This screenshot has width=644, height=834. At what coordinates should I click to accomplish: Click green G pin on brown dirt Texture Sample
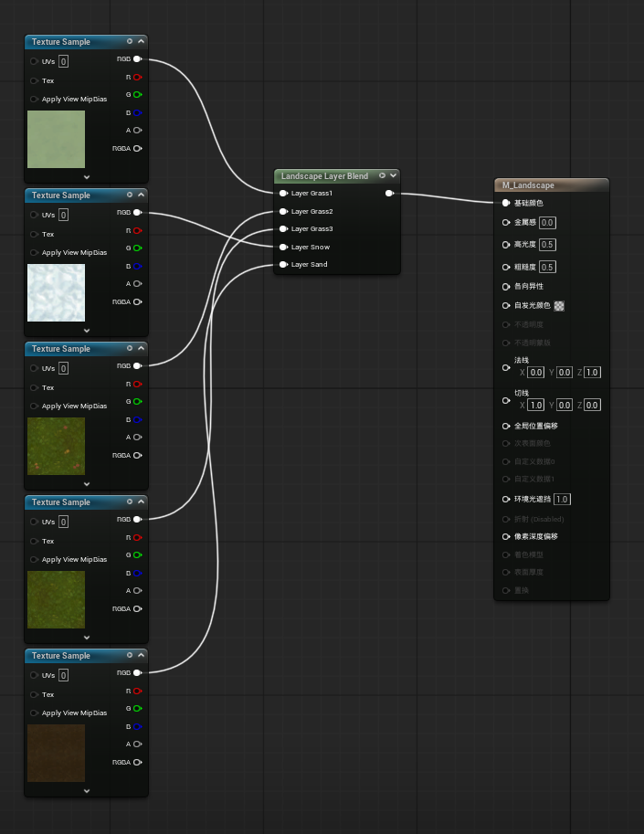(137, 708)
